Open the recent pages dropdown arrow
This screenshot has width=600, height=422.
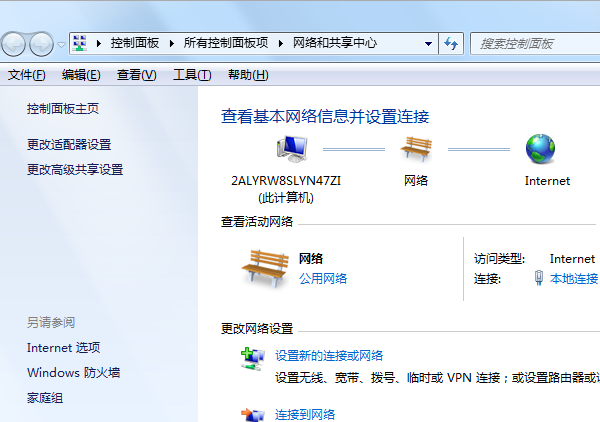pyautogui.click(x=61, y=45)
